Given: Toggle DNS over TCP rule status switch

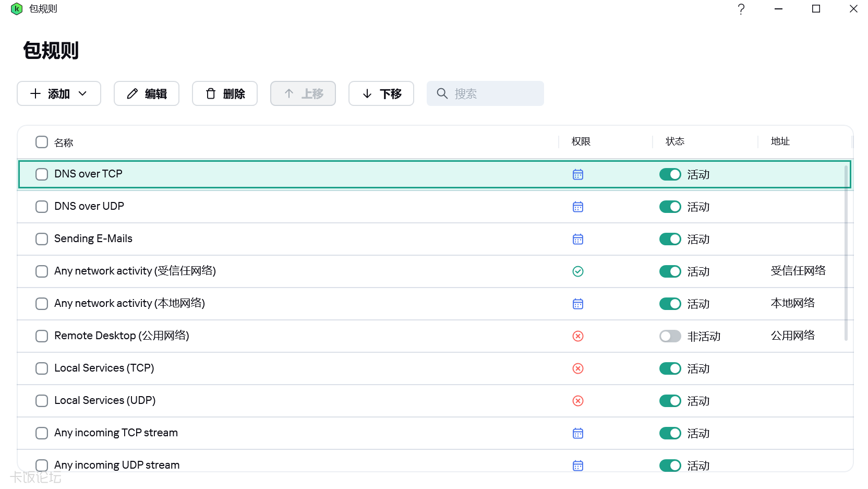Looking at the screenshot, I should coord(670,174).
